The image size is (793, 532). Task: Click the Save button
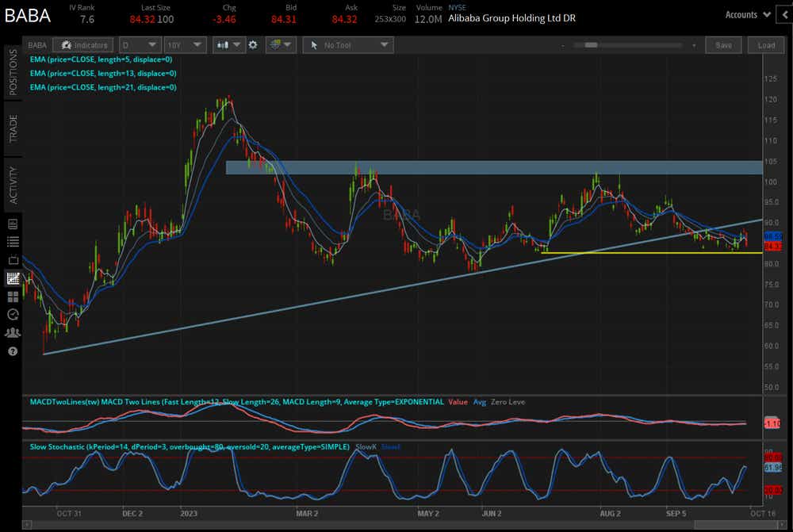[x=723, y=45]
